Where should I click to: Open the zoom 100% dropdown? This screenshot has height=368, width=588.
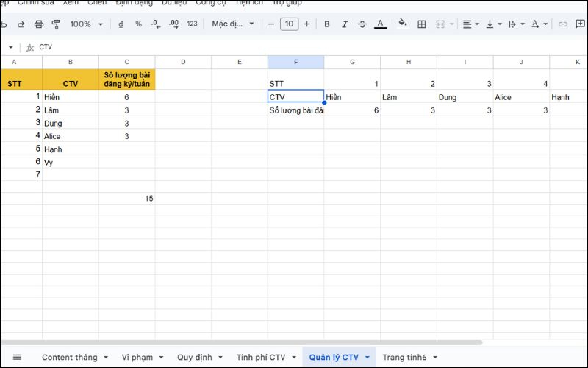[86, 24]
